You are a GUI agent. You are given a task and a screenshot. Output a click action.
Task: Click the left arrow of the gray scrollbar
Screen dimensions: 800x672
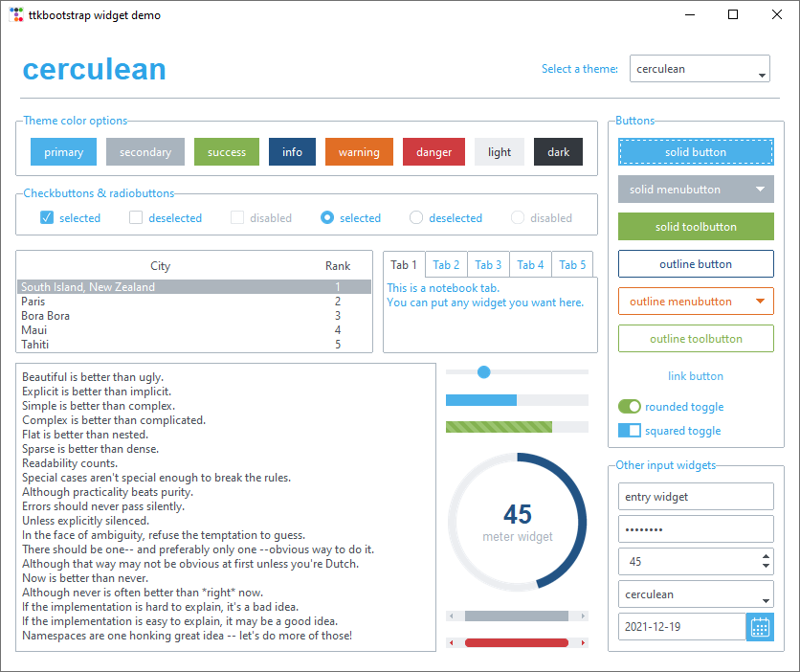pos(450,616)
